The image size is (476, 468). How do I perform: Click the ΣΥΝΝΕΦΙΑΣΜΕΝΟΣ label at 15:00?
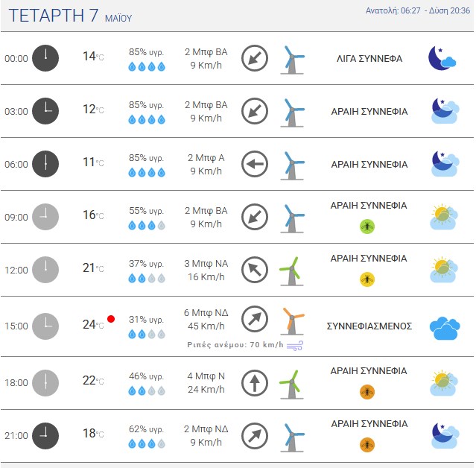369,326
